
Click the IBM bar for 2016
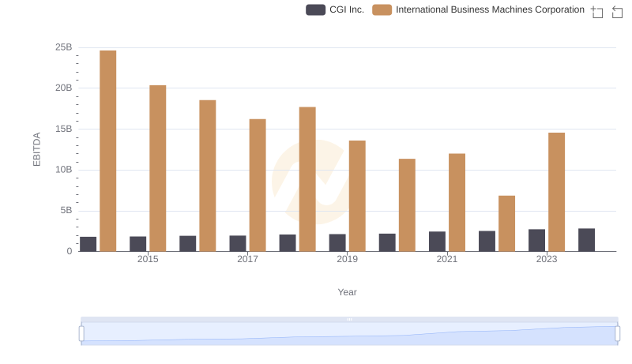coord(208,176)
